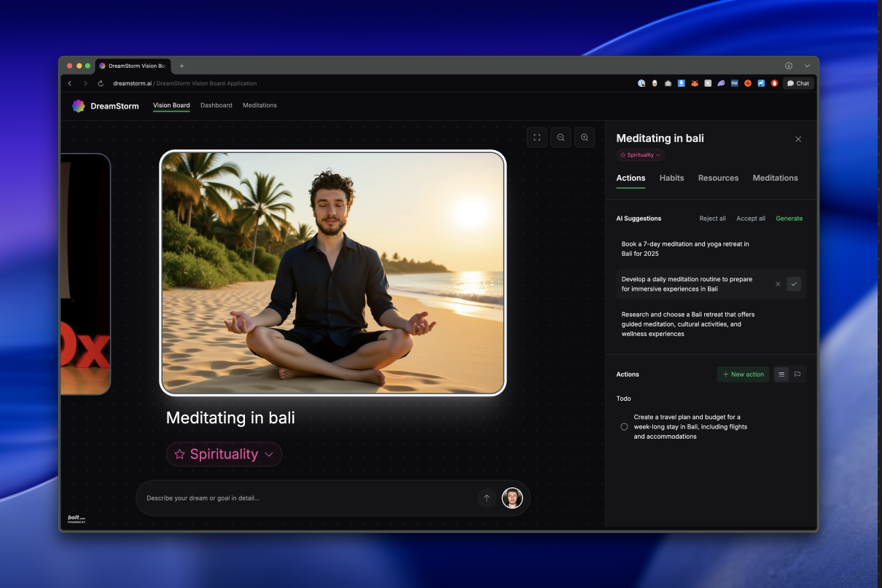The image size is (882, 588).
Task: Zoom out of the vision board
Action: click(x=561, y=137)
